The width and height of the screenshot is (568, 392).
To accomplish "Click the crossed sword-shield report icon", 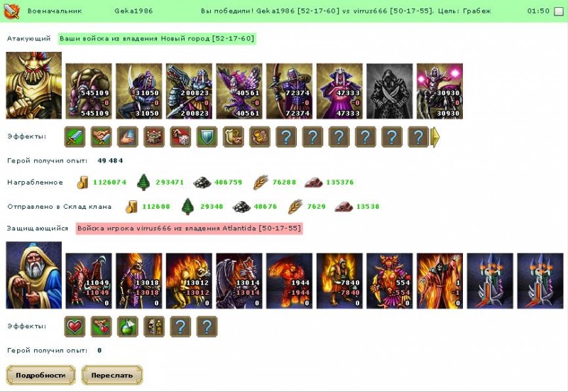I will (11, 11).
